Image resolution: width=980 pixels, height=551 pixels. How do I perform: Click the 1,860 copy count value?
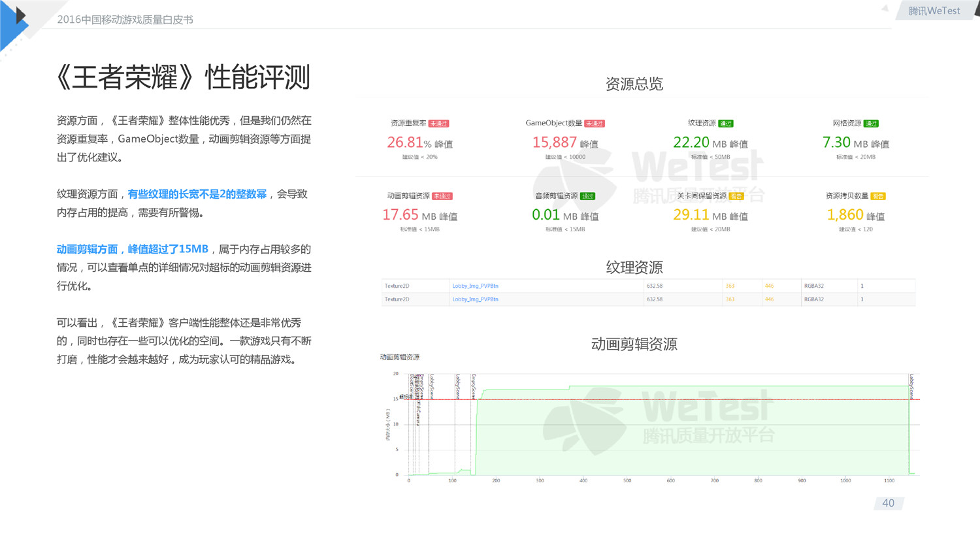[x=845, y=215]
